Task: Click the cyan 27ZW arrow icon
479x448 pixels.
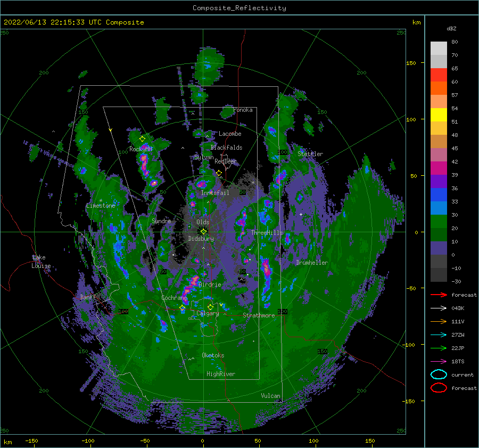Action: 439,335
